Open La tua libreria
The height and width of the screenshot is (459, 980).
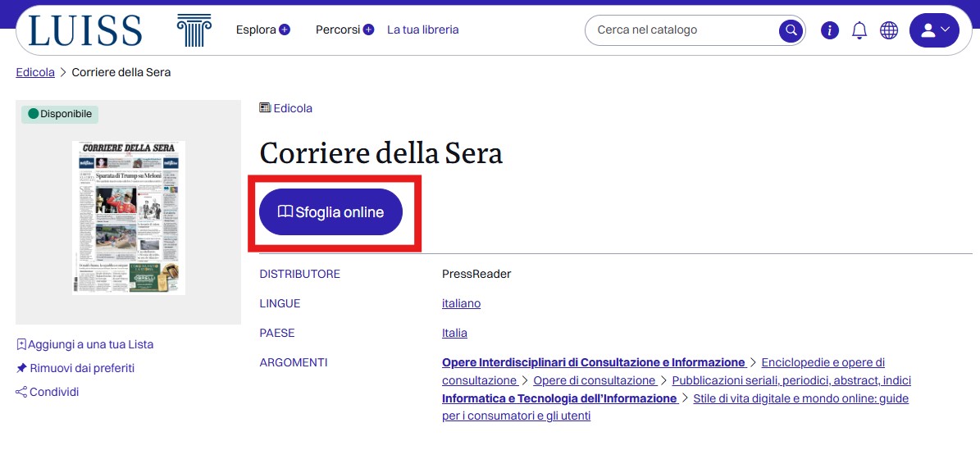pos(422,30)
